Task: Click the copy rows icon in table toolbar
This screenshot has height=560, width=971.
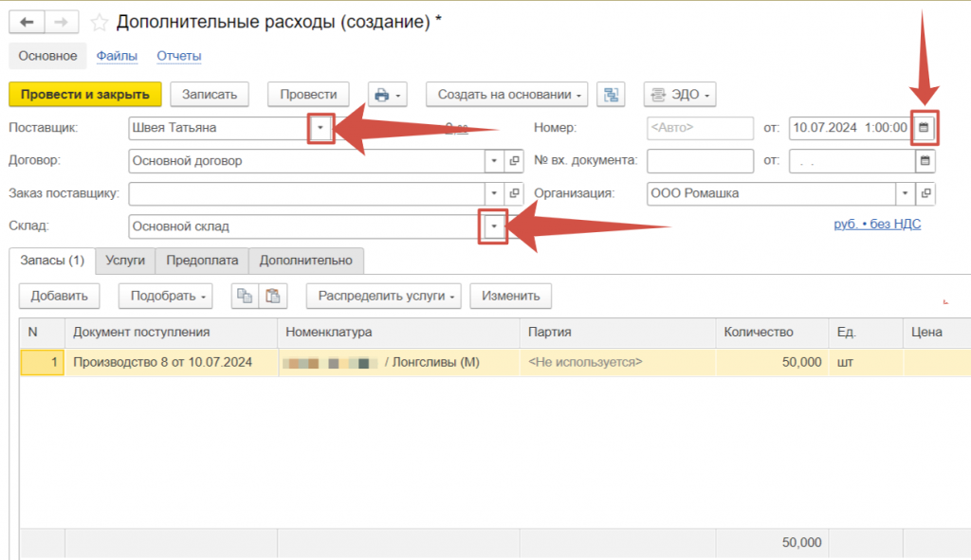Action: (245, 296)
